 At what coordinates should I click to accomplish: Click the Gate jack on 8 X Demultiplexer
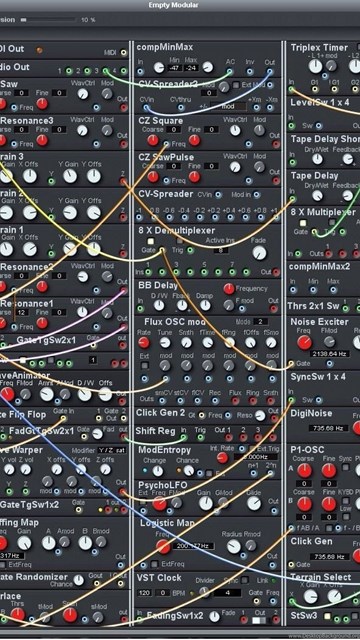(x=162, y=250)
